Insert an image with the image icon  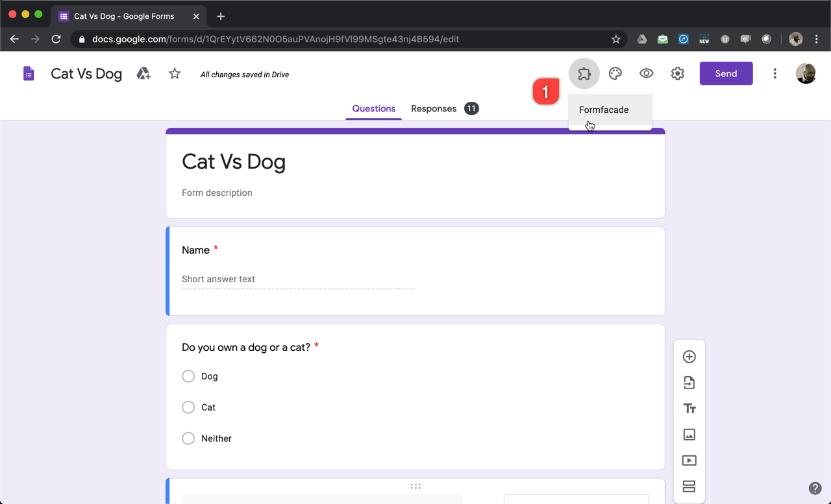click(689, 434)
